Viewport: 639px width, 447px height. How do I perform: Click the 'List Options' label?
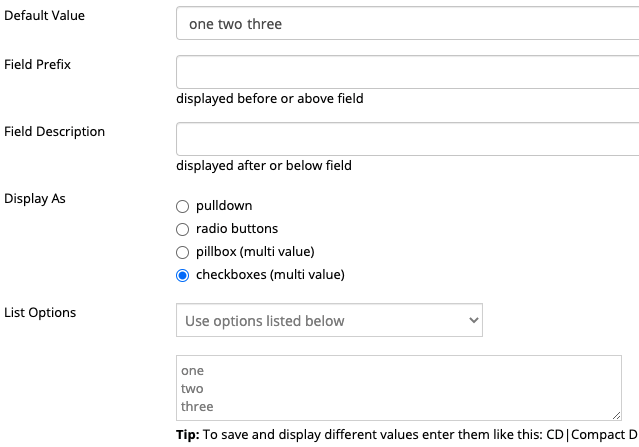coord(40,312)
